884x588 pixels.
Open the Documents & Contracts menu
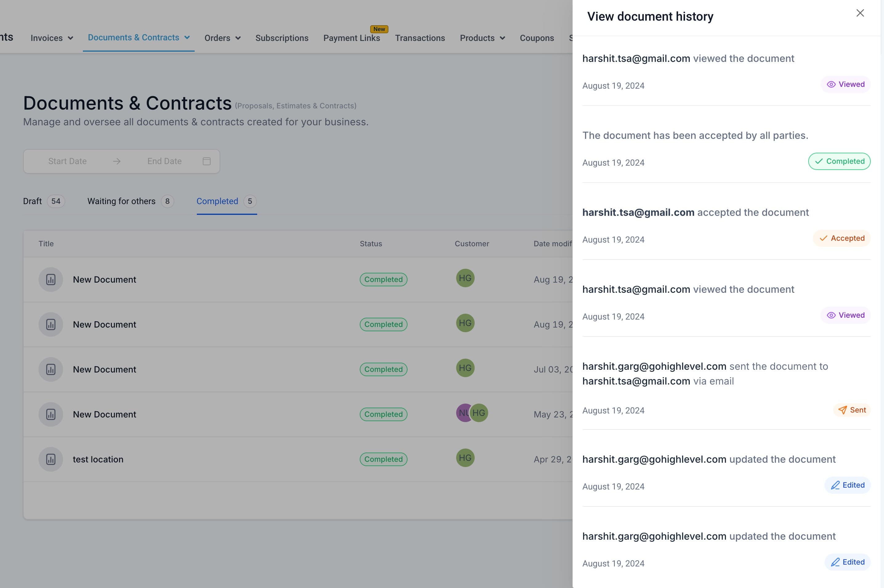coord(139,38)
